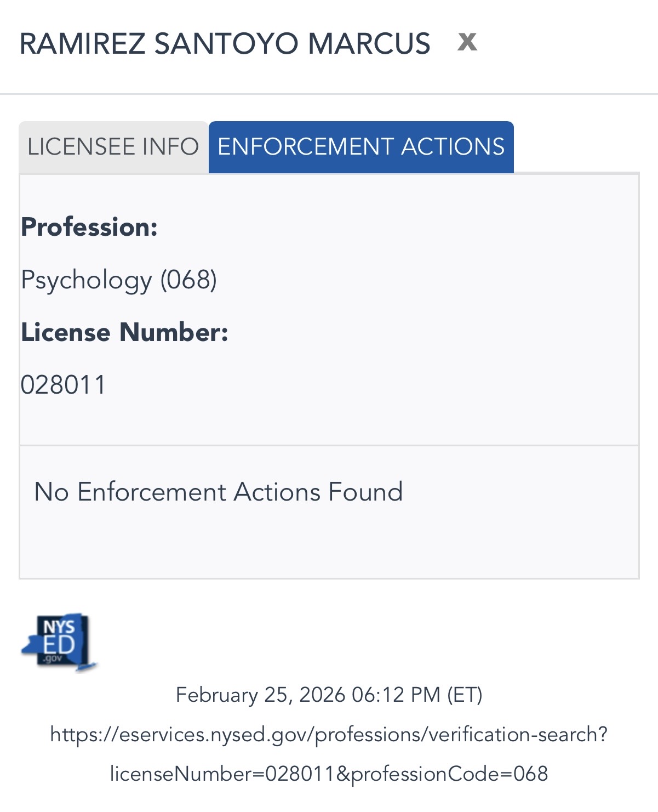
Task: Open the eservices.nysed.gov verification-search link
Action: [x=329, y=734]
